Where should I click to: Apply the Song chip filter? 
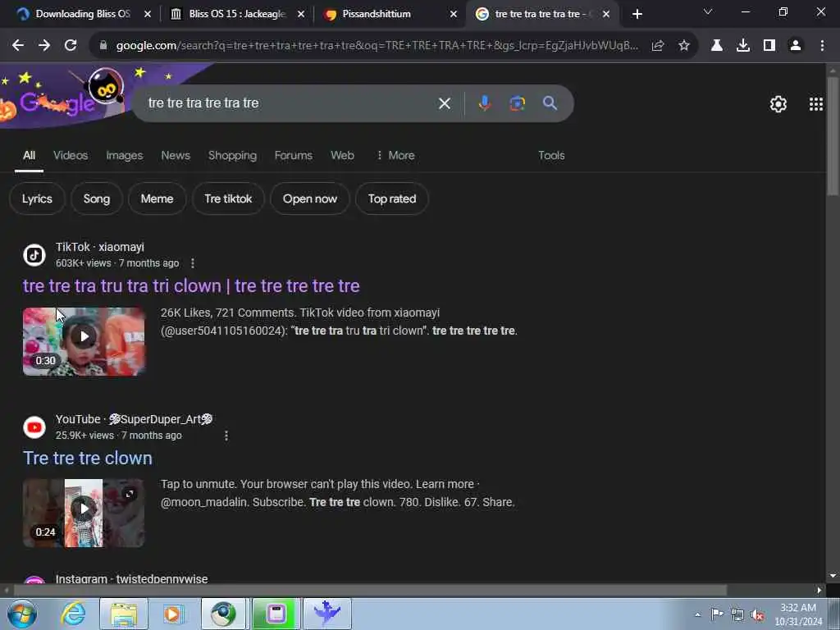pyautogui.click(x=97, y=199)
